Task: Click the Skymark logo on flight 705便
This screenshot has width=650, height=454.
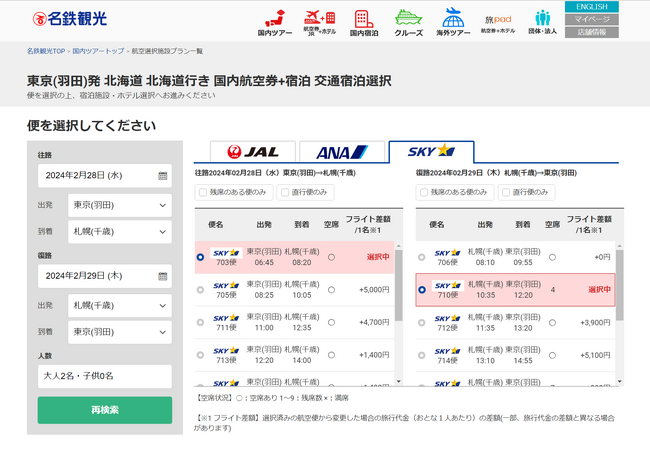Action: pyautogui.click(x=226, y=286)
